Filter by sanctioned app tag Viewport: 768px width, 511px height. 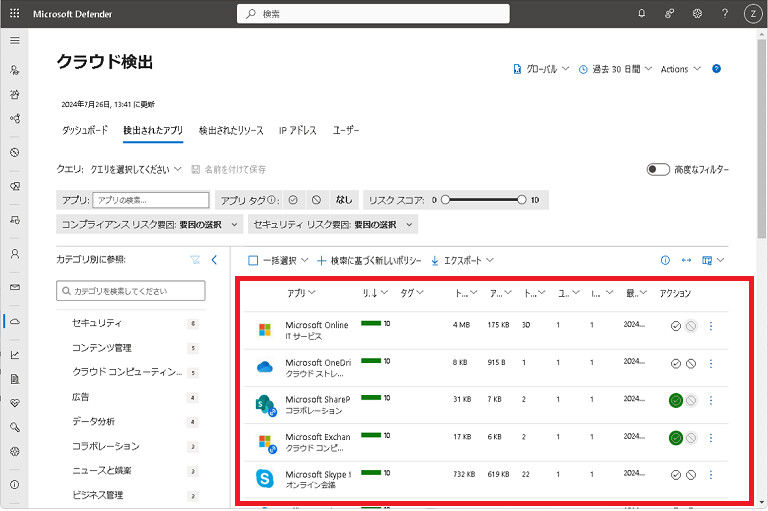coord(293,200)
